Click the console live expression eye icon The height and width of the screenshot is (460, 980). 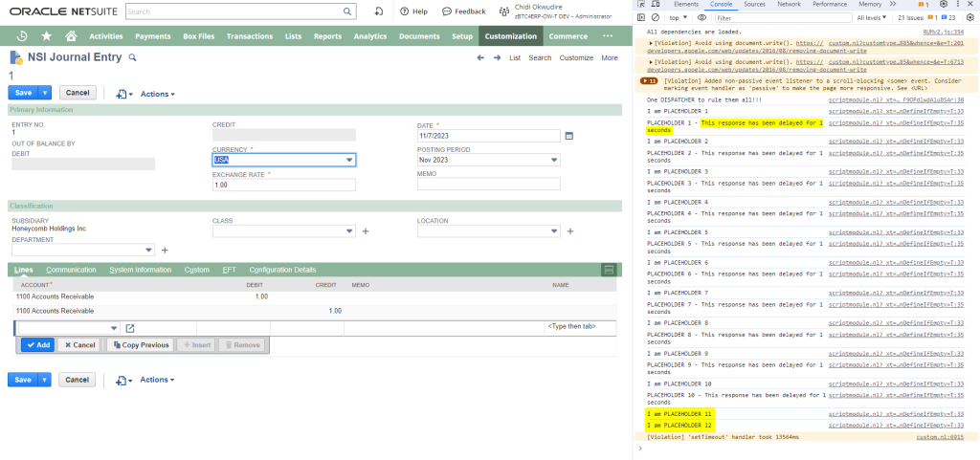click(x=702, y=18)
